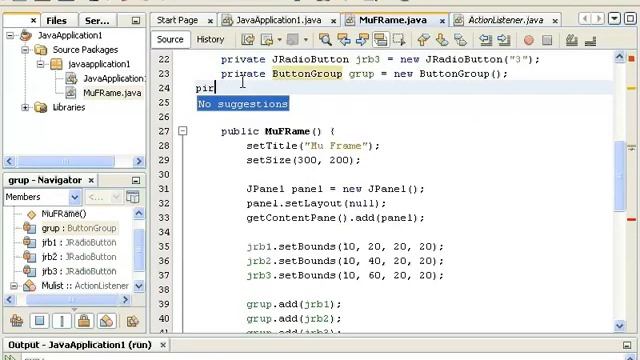Select jrb1 : JRadioButton in Navigator
Screen dimensions: 640x360
(79, 242)
